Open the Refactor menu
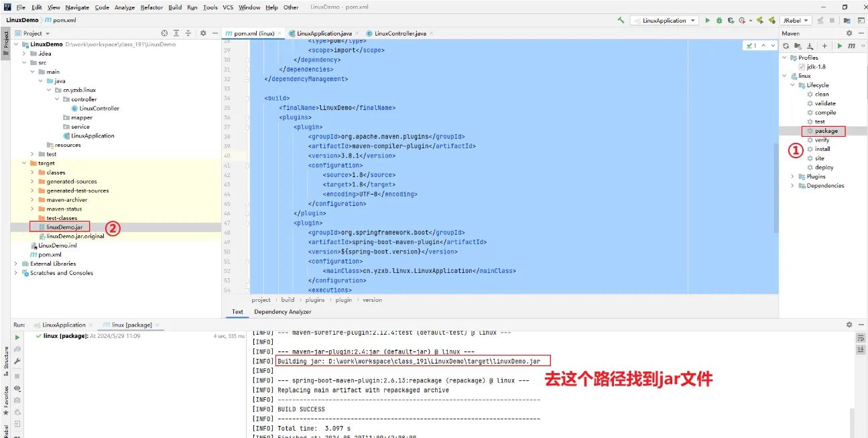The height and width of the screenshot is (438, 868). pyautogui.click(x=151, y=7)
